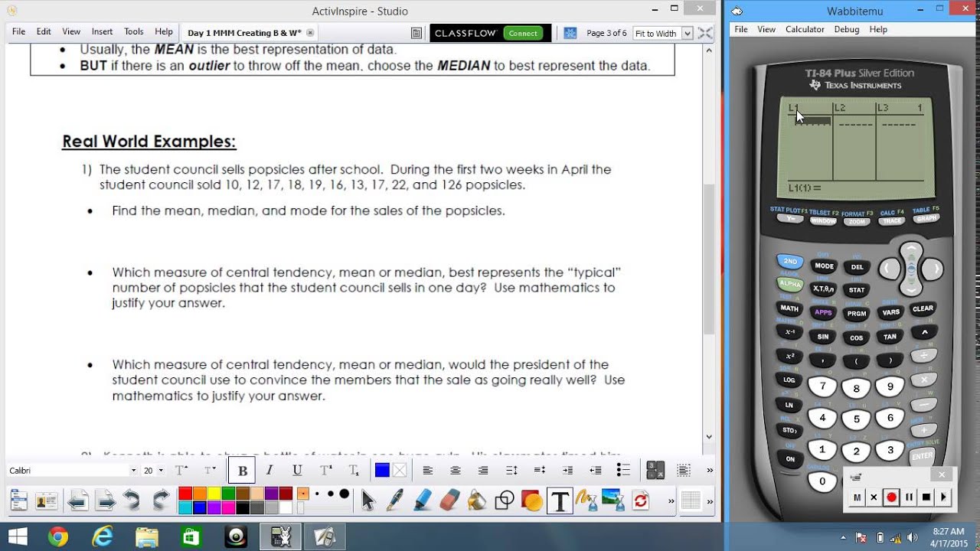Click the 2ND key on the calculator

790,261
